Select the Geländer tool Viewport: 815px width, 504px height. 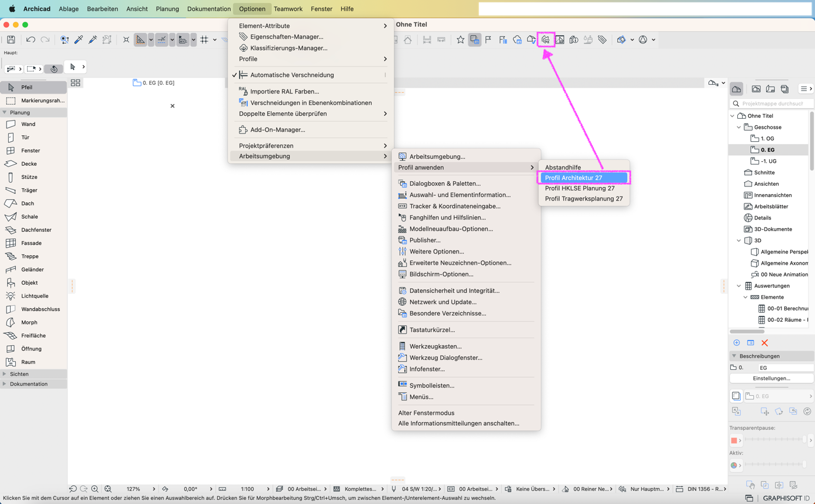[34, 270]
